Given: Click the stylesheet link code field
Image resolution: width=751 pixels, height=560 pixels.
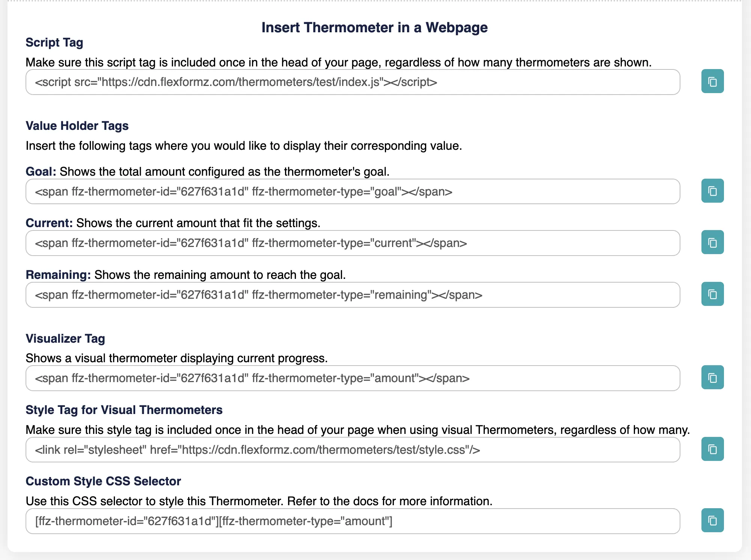Looking at the screenshot, I should click(x=352, y=450).
